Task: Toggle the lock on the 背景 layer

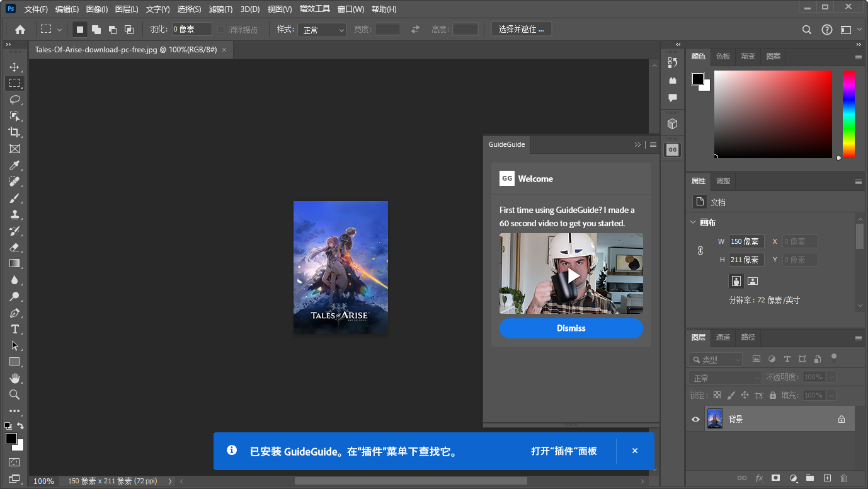Action: [x=842, y=418]
